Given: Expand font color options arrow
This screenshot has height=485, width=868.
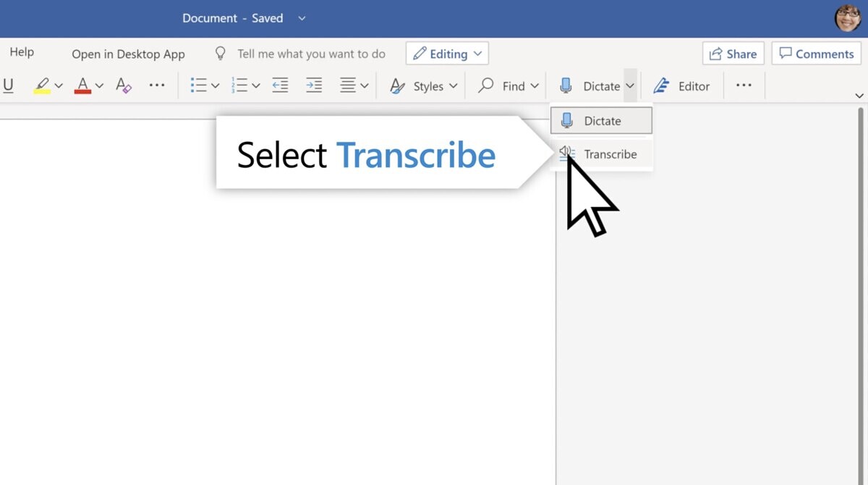Looking at the screenshot, I should (x=99, y=86).
